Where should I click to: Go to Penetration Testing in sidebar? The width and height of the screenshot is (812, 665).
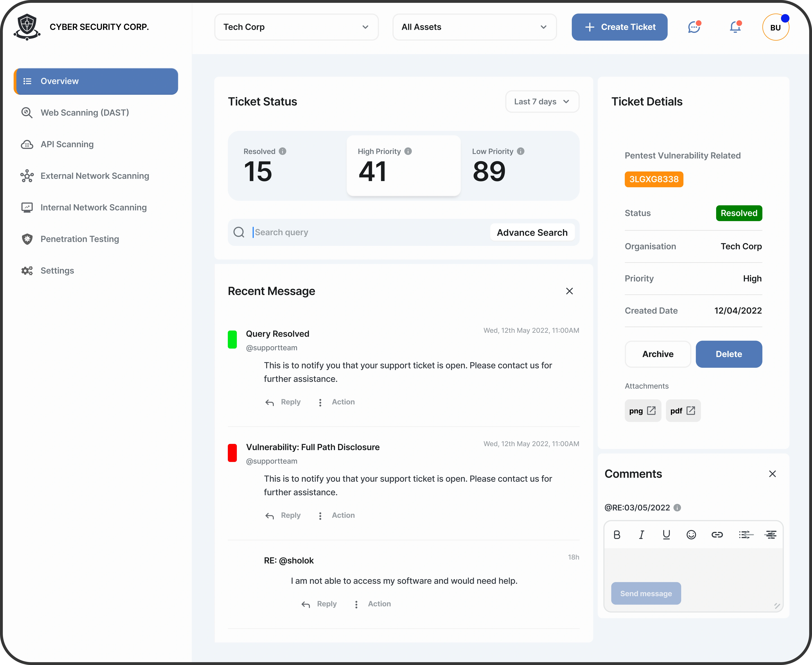[x=80, y=239]
